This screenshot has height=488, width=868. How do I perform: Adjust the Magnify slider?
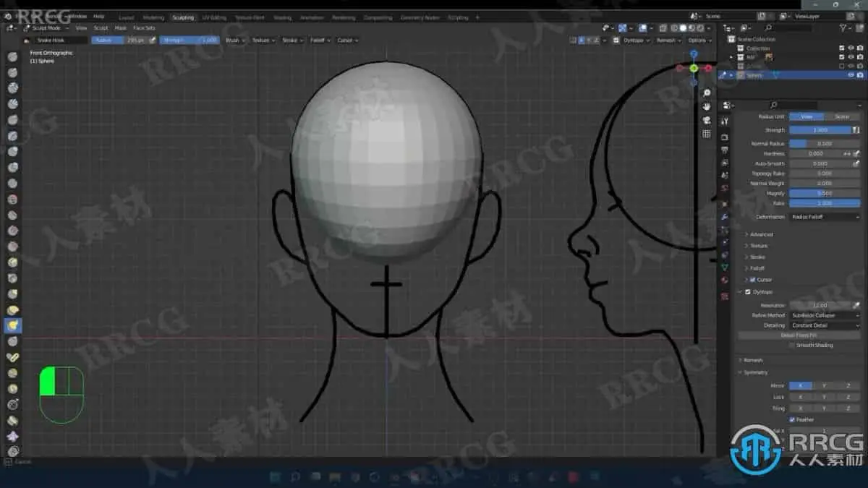[x=825, y=193]
